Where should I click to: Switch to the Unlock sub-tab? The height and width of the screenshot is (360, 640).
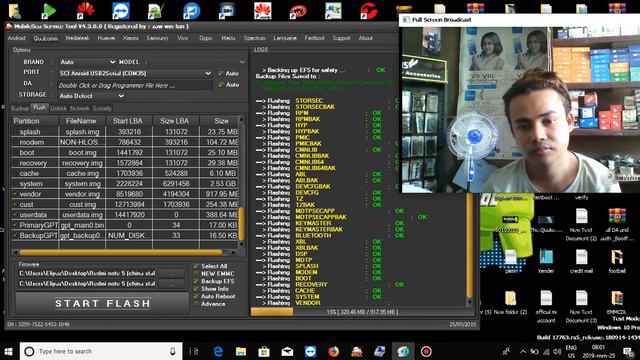(x=58, y=108)
